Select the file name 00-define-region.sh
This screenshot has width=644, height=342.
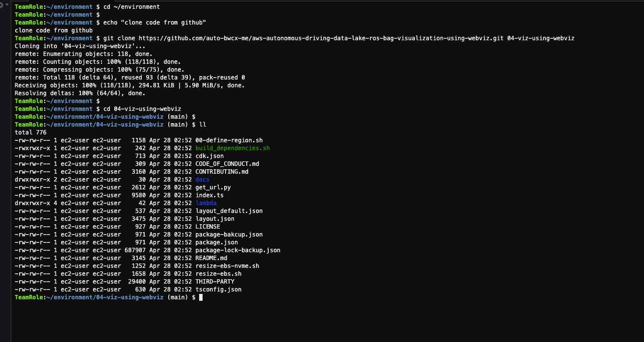tap(228, 140)
